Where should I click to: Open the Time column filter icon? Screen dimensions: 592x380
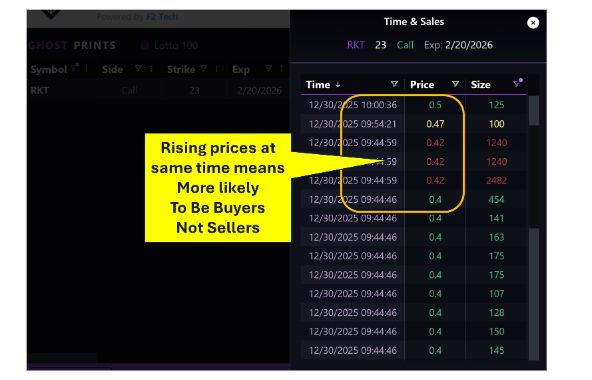pyautogui.click(x=394, y=84)
